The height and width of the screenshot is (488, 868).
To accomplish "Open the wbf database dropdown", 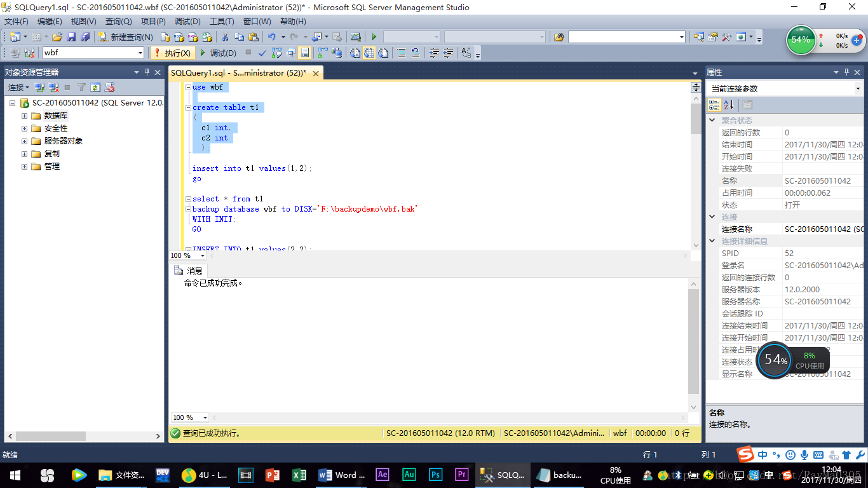I will click(x=140, y=53).
